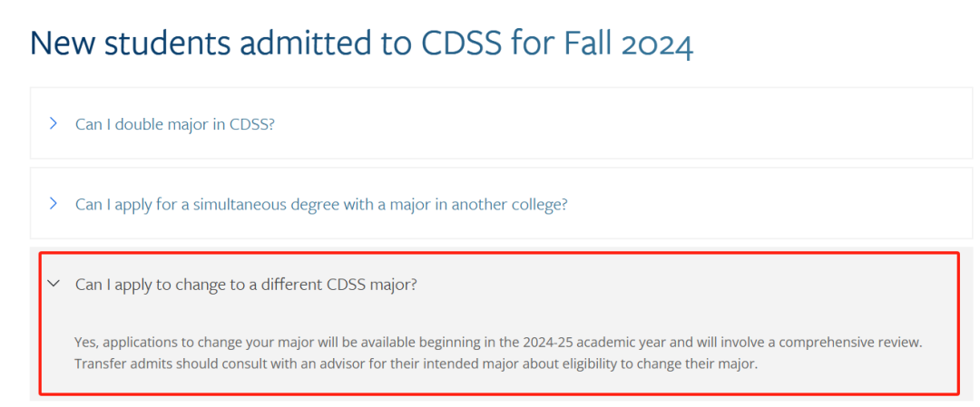Click the empty area of the double major panel
Viewport: 980px width, 407px height.
[x=625, y=123]
